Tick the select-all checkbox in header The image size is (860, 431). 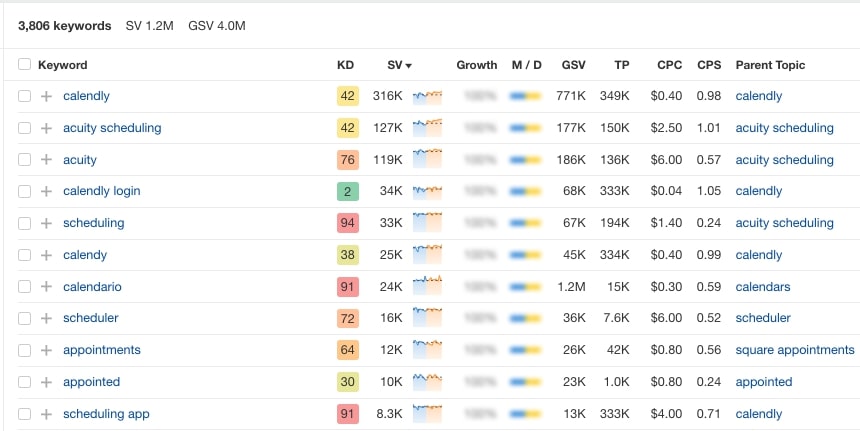click(x=24, y=65)
